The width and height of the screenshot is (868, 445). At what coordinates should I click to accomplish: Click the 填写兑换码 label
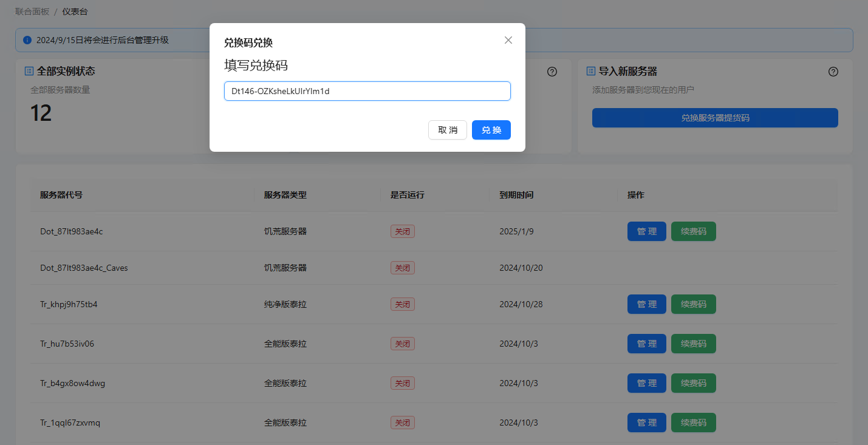point(256,66)
